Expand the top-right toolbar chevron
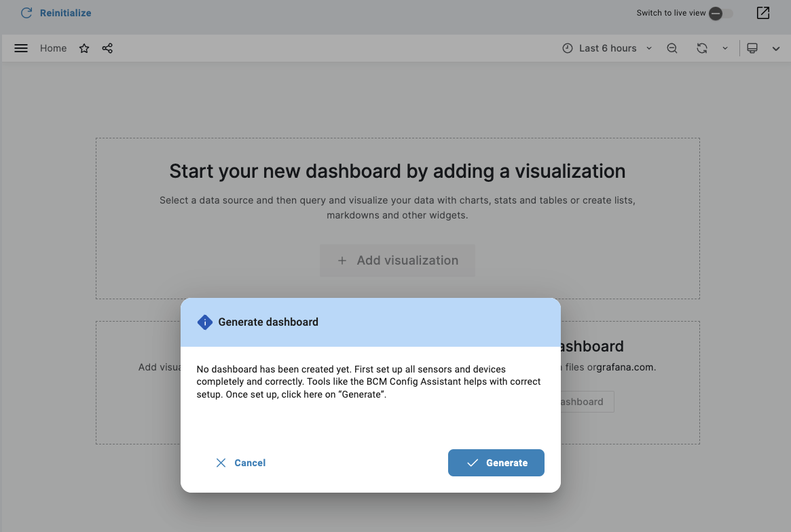The image size is (791, 532). 776,48
